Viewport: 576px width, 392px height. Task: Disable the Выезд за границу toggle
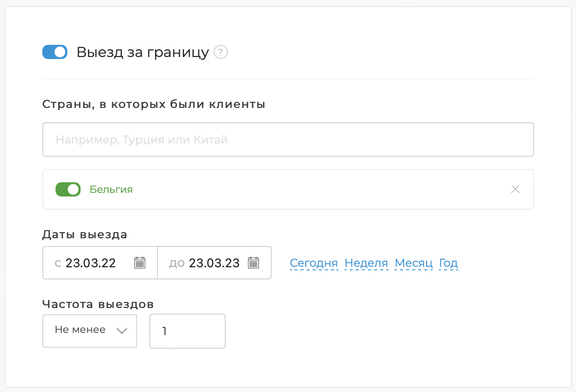tap(55, 51)
